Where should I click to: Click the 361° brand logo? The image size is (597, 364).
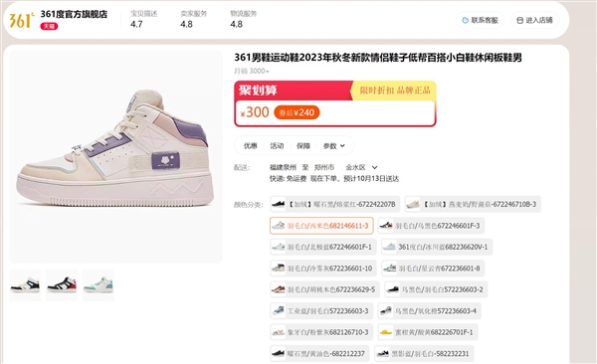(x=22, y=20)
